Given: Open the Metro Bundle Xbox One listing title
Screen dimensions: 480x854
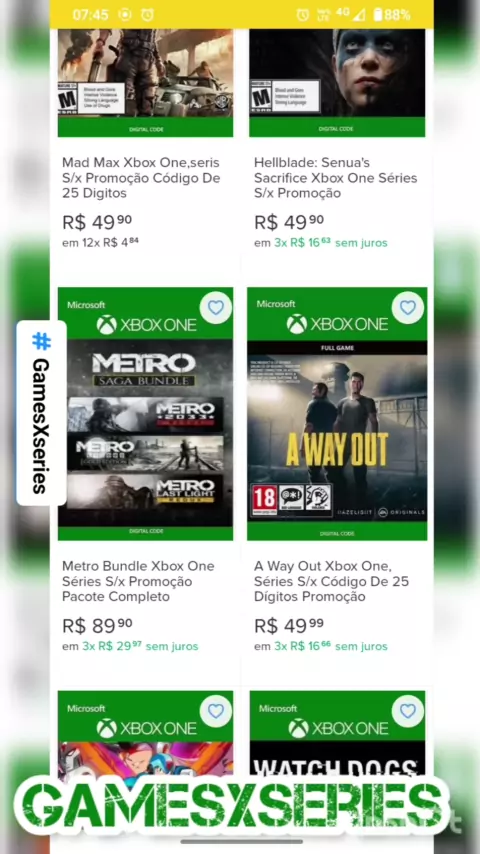Looking at the screenshot, I should tap(138, 581).
